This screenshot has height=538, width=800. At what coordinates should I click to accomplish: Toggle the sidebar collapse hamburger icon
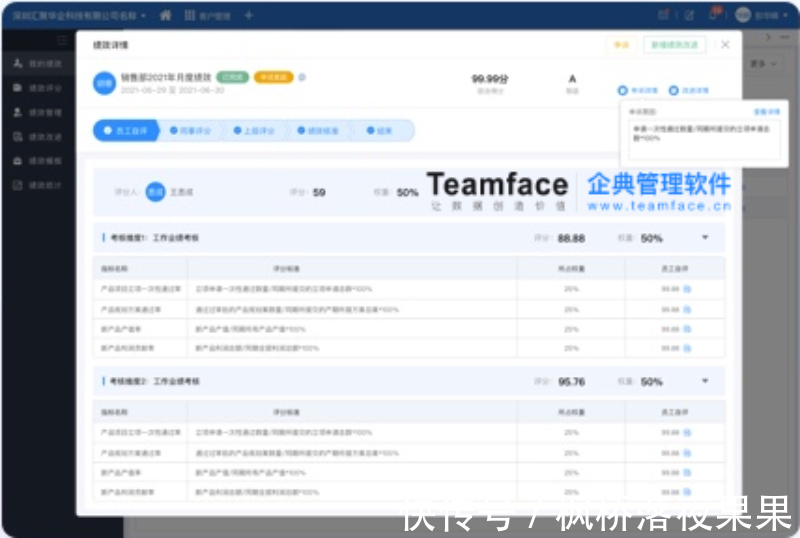point(62,40)
